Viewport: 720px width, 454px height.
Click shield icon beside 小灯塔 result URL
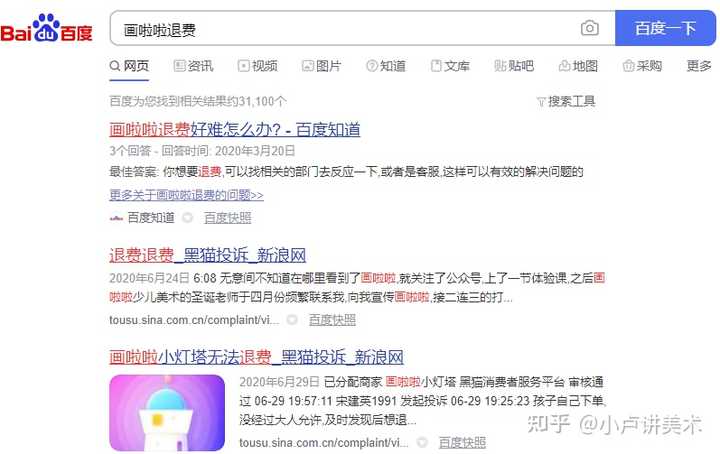pos(422,443)
